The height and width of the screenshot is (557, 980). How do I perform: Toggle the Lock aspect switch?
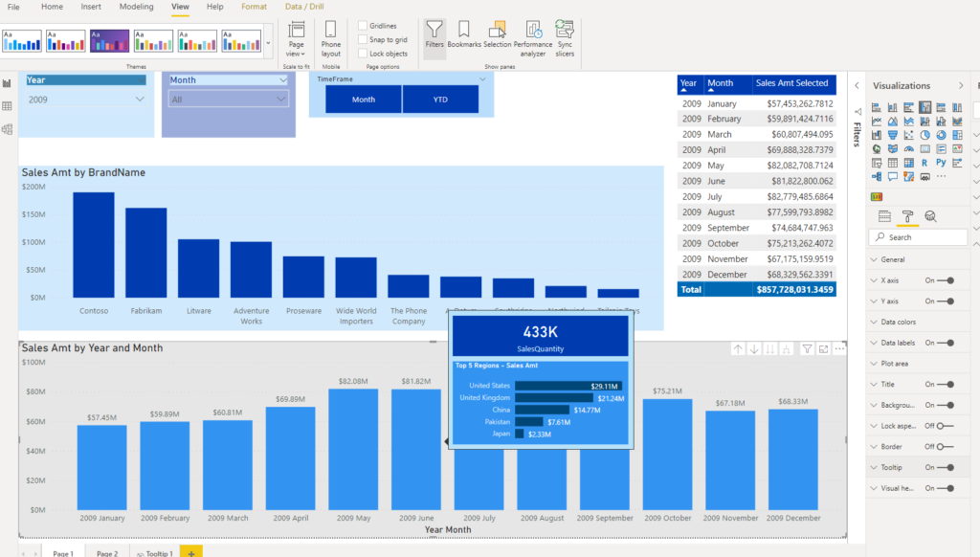click(945, 426)
